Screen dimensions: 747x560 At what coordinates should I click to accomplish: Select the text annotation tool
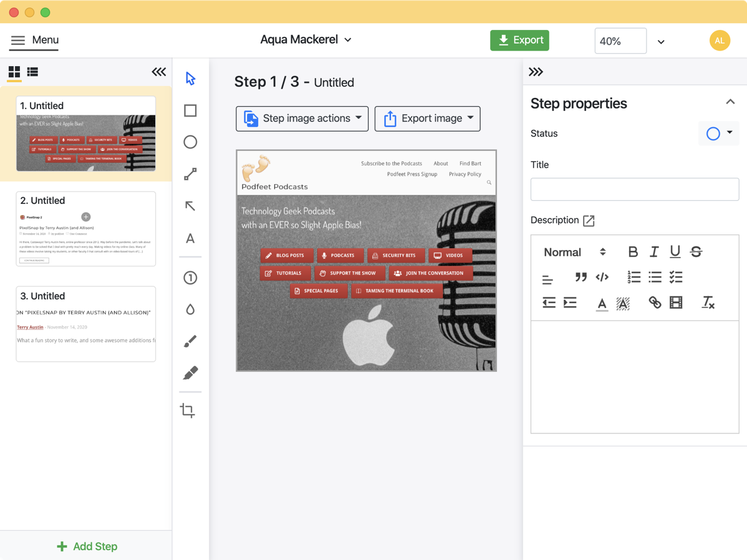190,238
